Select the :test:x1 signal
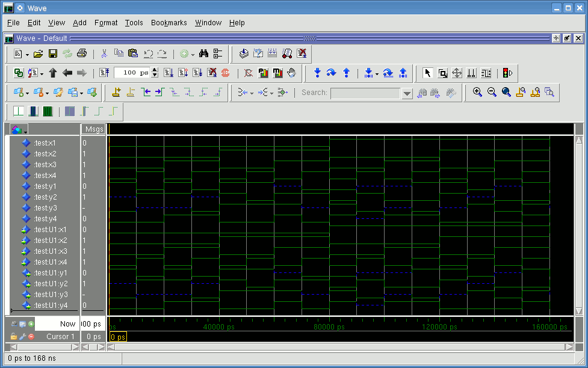 click(45, 143)
